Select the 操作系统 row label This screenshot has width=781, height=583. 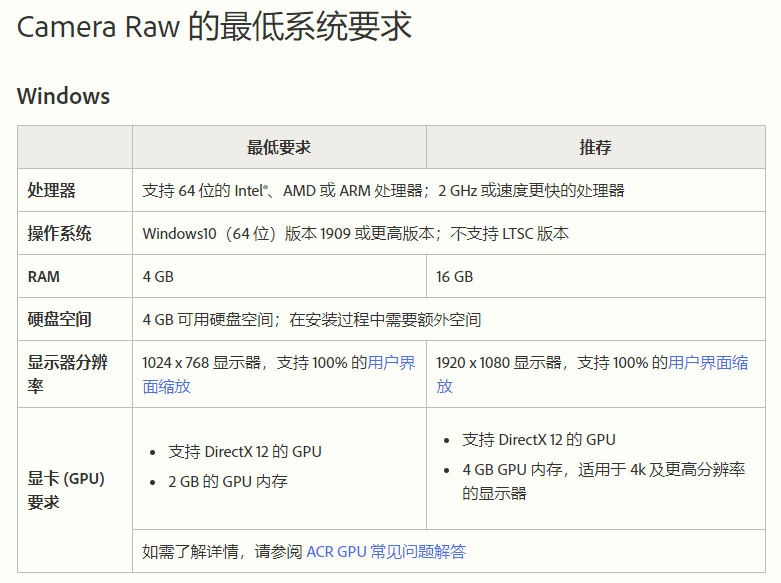pos(59,233)
